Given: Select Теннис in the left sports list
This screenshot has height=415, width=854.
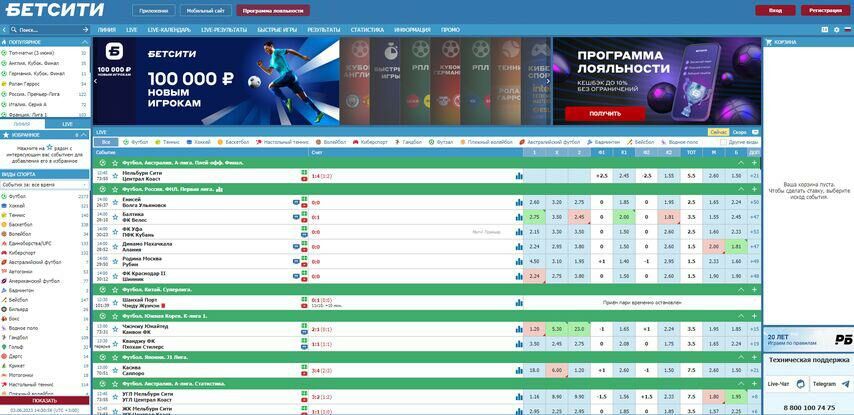Looking at the screenshot, I should tap(17, 215).
